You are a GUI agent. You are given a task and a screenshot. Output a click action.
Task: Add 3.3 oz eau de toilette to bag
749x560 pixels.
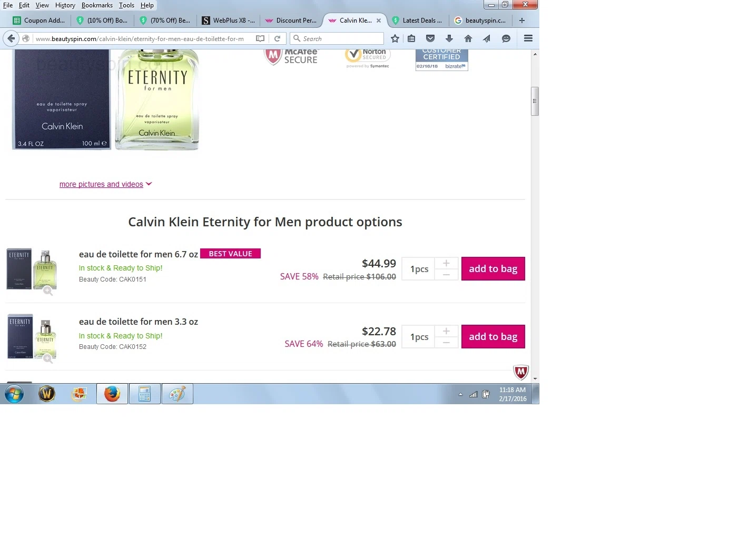(493, 336)
